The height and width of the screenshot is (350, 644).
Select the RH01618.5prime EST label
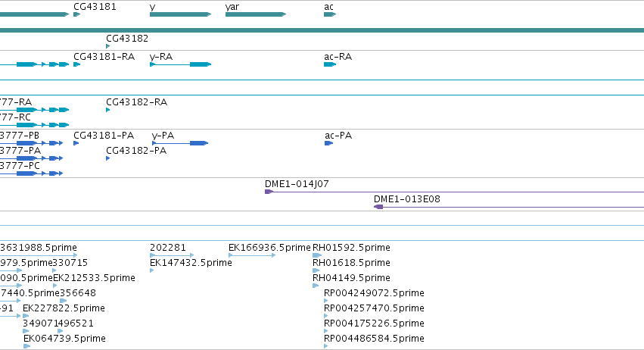point(351,262)
